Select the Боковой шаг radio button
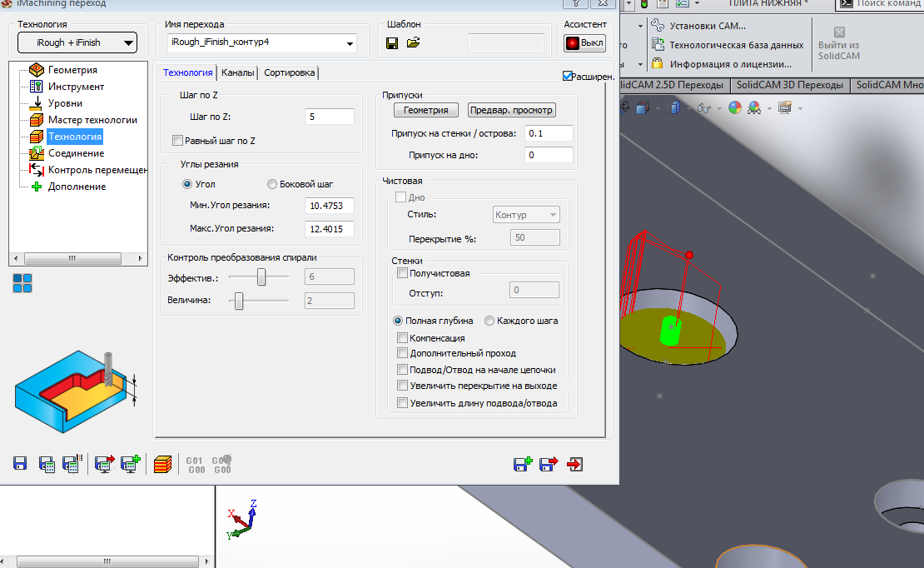This screenshot has width=924, height=568. [x=272, y=184]
